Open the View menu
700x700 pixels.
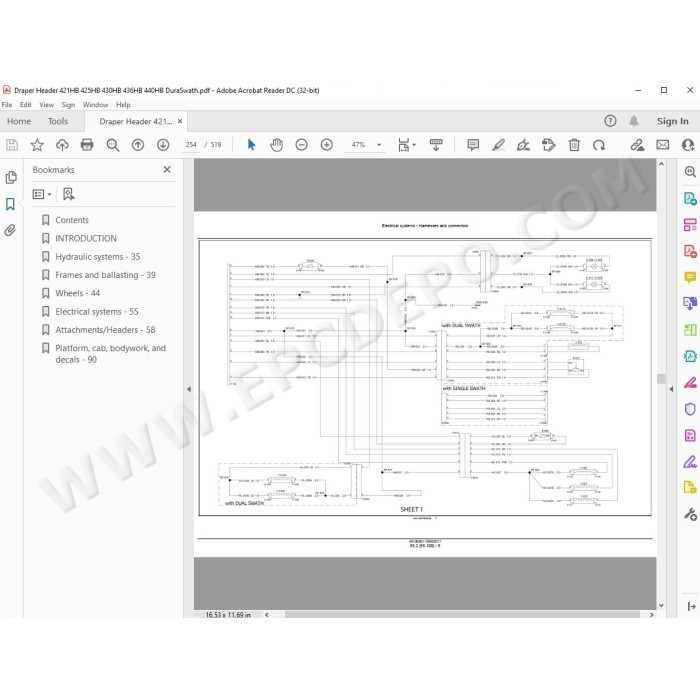(x=46, y=104)
